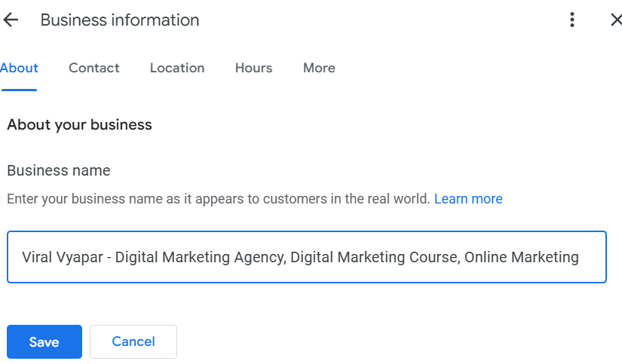
Task: Select the Location tab
Action: point(177,68)
